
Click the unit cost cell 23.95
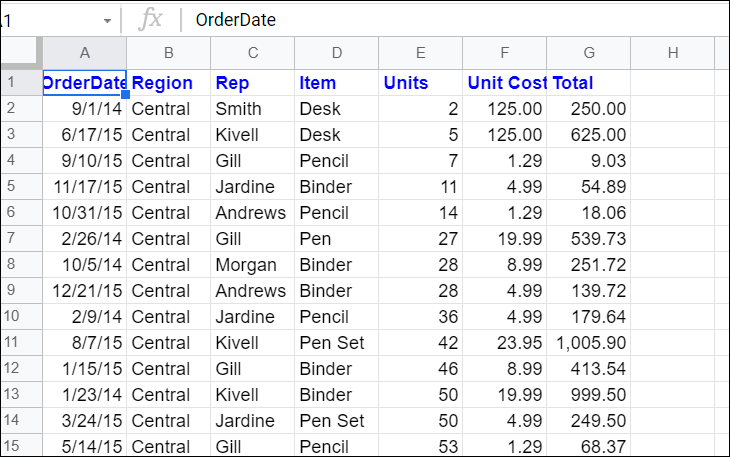point(505,343)
